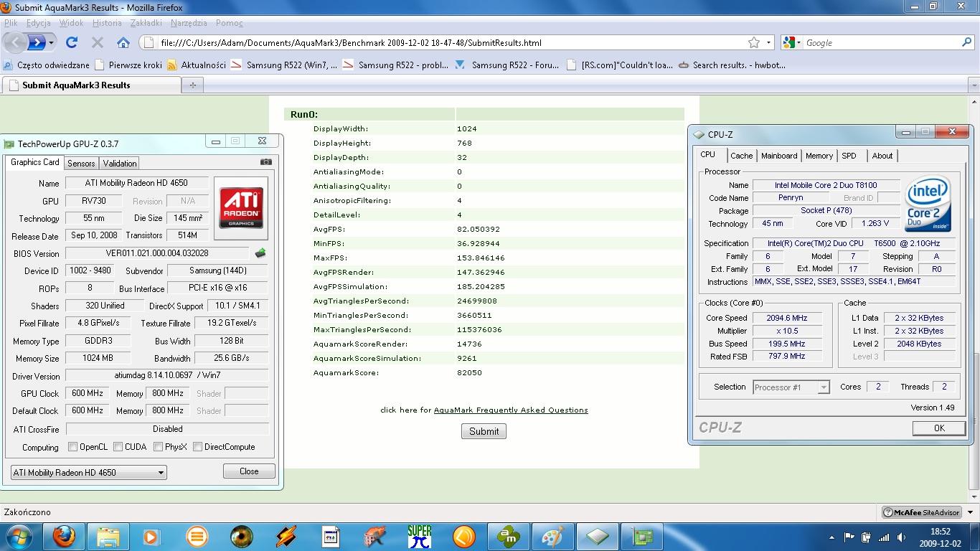The height and width of the screenshot is (551, 980).
Task: Open the Często odwiedzane bookmark
Action: pos(47,65)
